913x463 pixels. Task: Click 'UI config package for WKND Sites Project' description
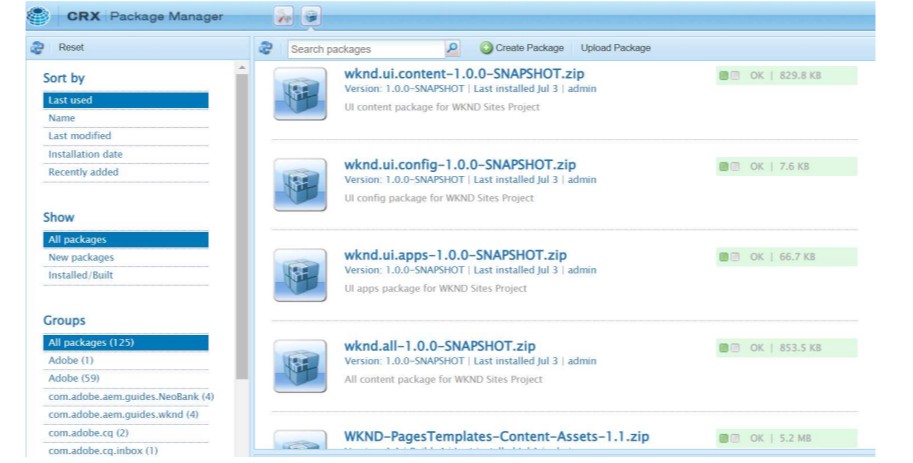click(x=439, y=198)
